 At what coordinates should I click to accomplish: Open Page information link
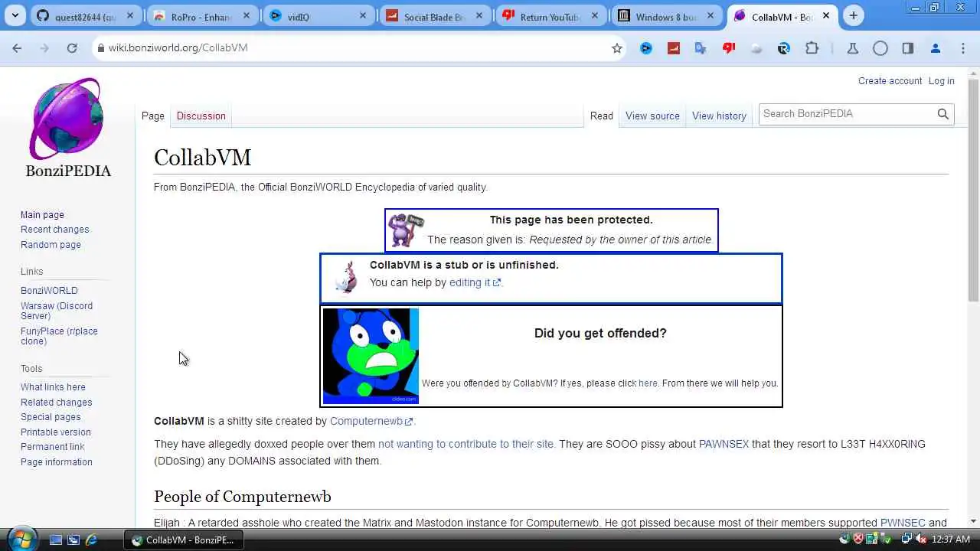point(56,462)
